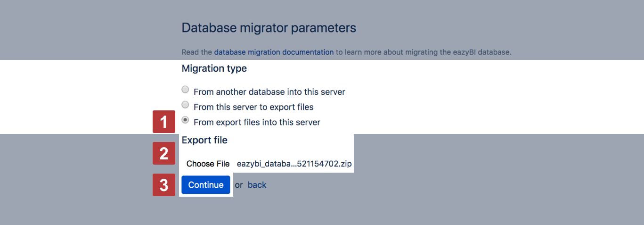
Task: Click the red step 2 badge
Action: (x=163, y=153)
